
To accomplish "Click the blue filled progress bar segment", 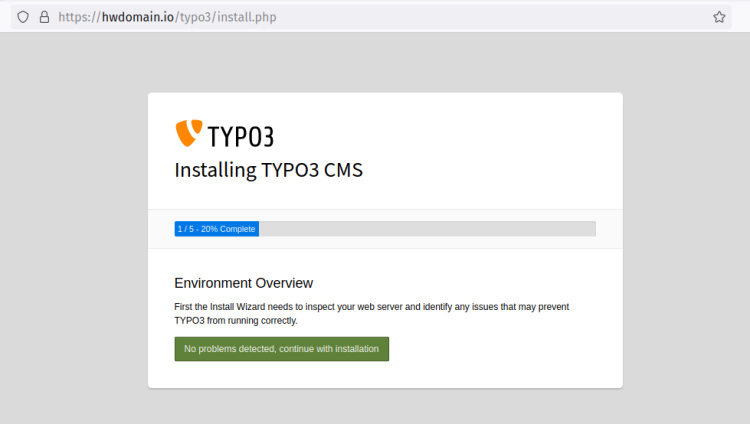I will point(216,229).
